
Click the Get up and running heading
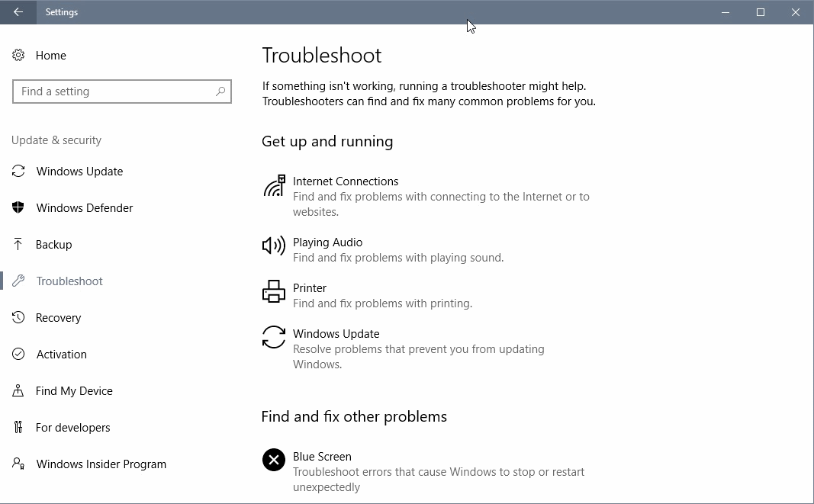327,142
